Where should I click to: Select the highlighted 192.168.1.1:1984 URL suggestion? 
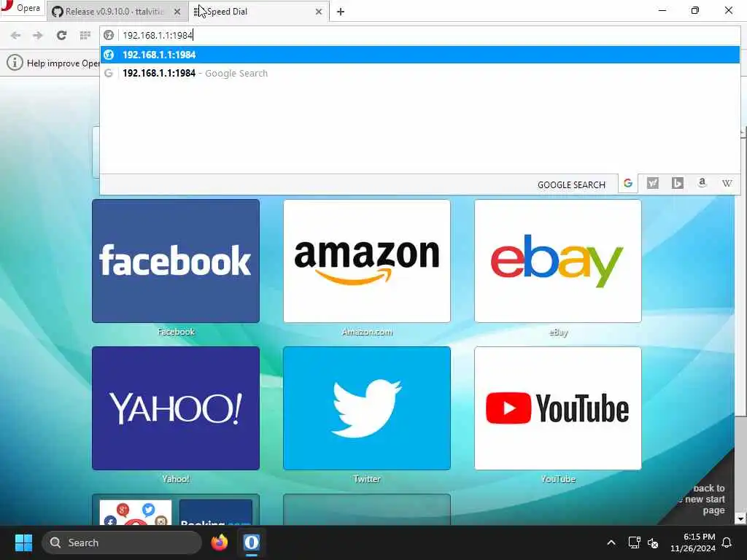click(419, 55)
